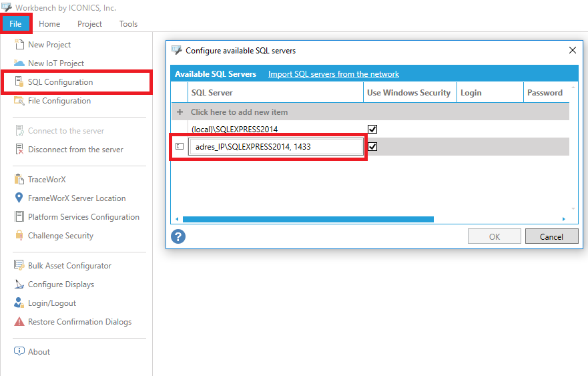
Task: Click the Cancel button
Action: pos(551,236)
